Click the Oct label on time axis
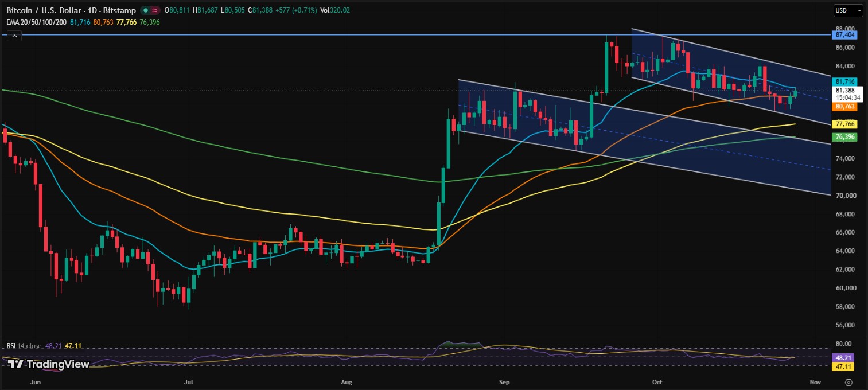This screenshot has width=868, height=390. tap(657, 382)
